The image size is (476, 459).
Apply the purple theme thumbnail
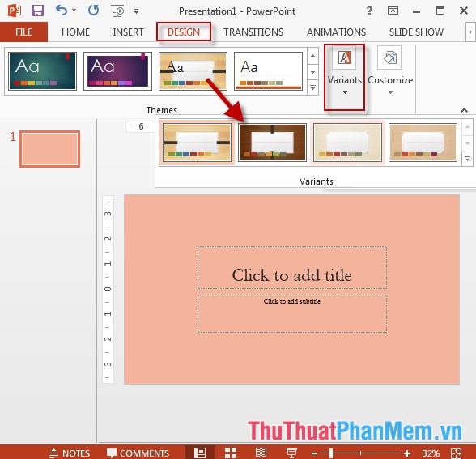tap(118, 71)
